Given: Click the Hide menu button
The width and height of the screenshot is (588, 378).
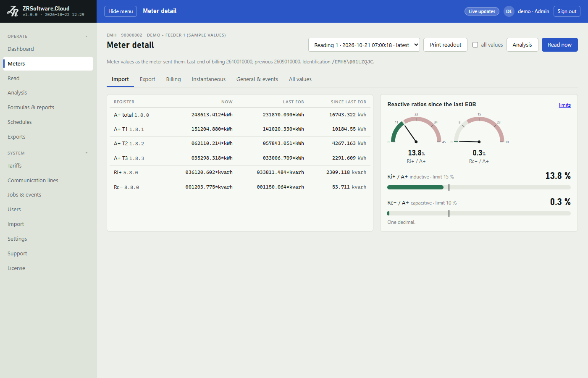Looking at the screenshot, I should point(121,11).
